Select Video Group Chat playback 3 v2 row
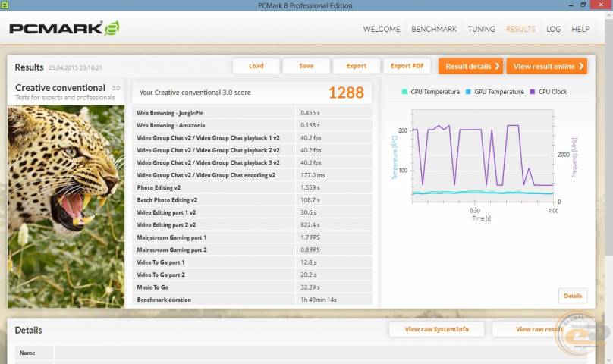This screenshot has height=364, width=613. [x=252, y=162]
